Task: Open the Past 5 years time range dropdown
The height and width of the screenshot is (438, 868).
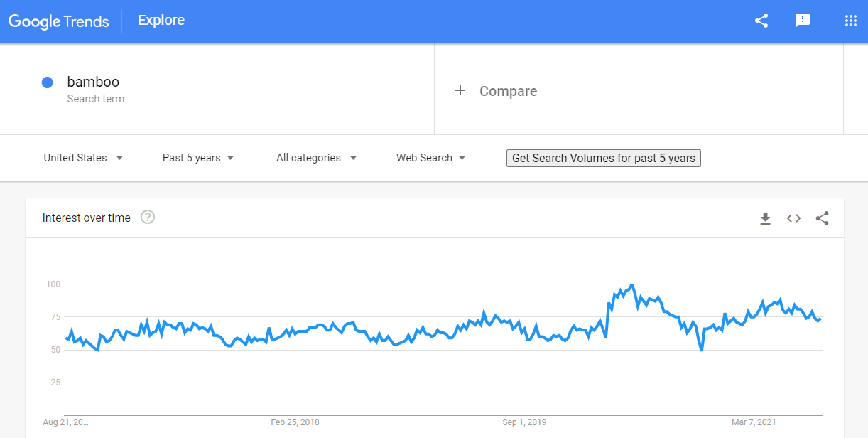Action: pos(198,158)
